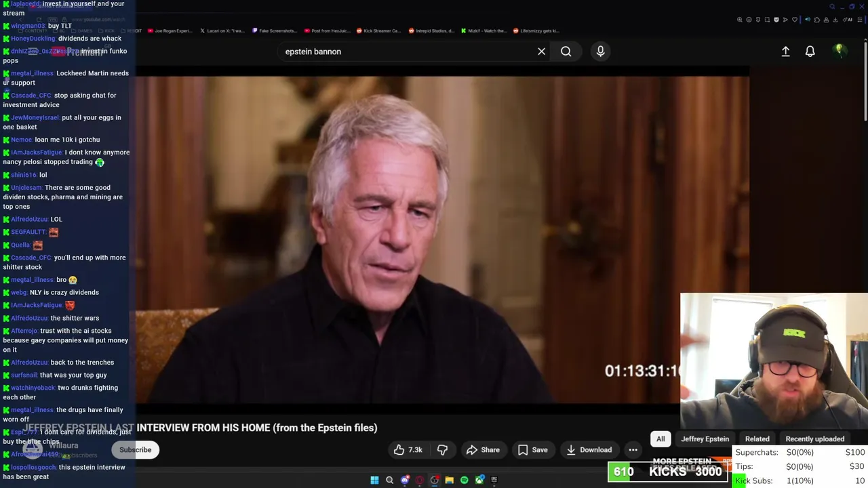The width and height of the screenshot is (868, 488).
Task: Select the Related filter chip
Action: (x=757, y=439)
